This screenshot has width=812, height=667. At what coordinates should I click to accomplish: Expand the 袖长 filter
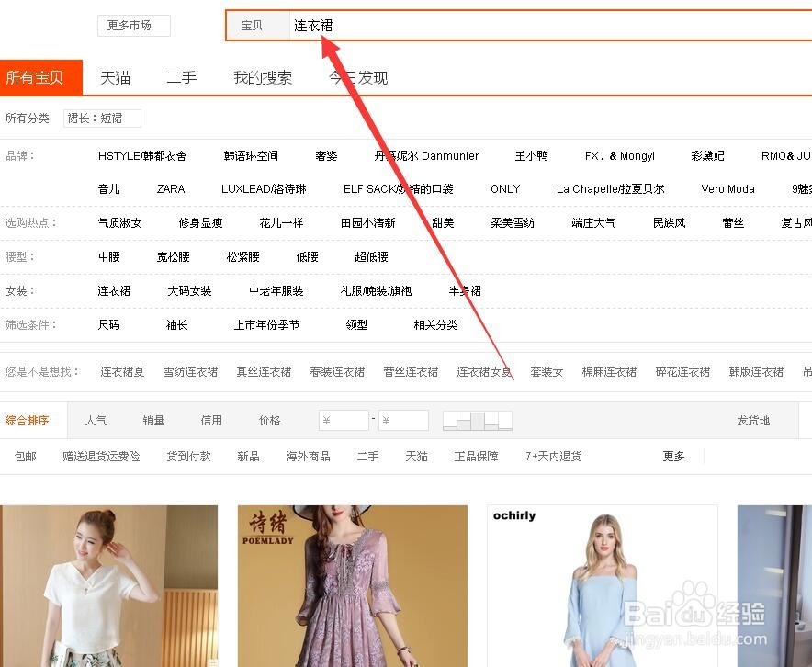[176, 324]
